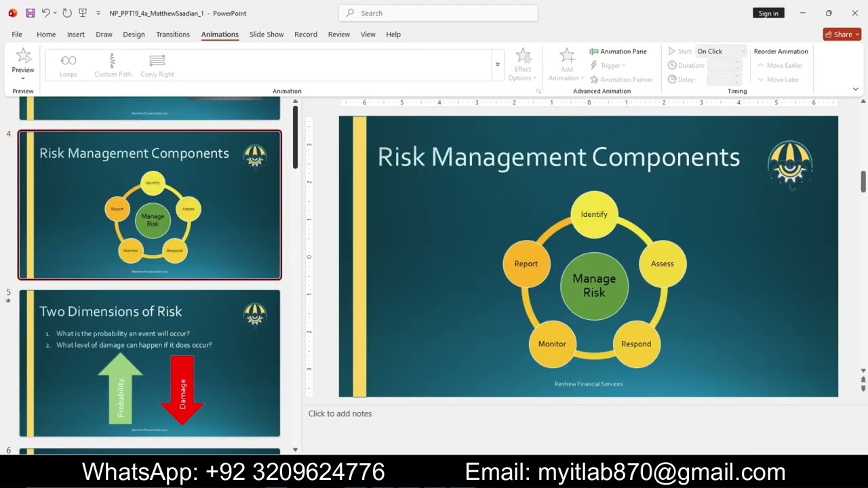The image size is (868, 488).
Task: Click in the Search box
Action: coord(438,13)
